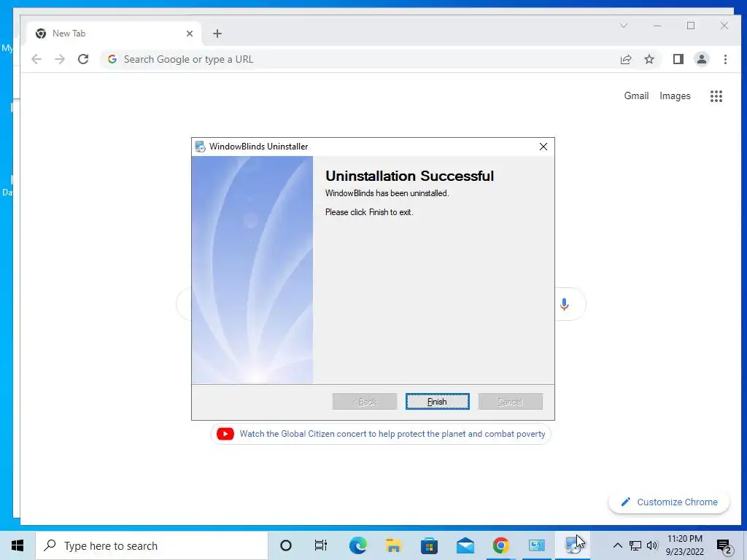Viewport: 747px width, 560px height.
Task: Click Chrome's back arrow
Action: point(36,59)
